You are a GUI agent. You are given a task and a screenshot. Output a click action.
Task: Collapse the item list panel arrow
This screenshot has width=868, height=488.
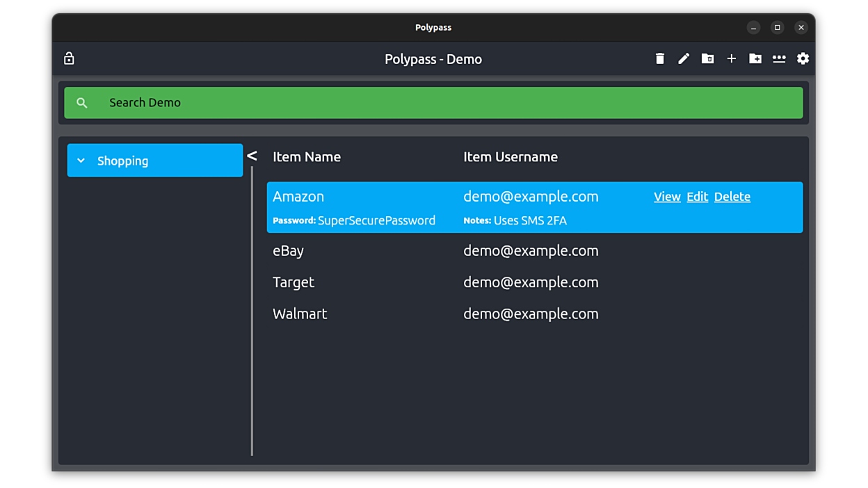click(252, 156)
